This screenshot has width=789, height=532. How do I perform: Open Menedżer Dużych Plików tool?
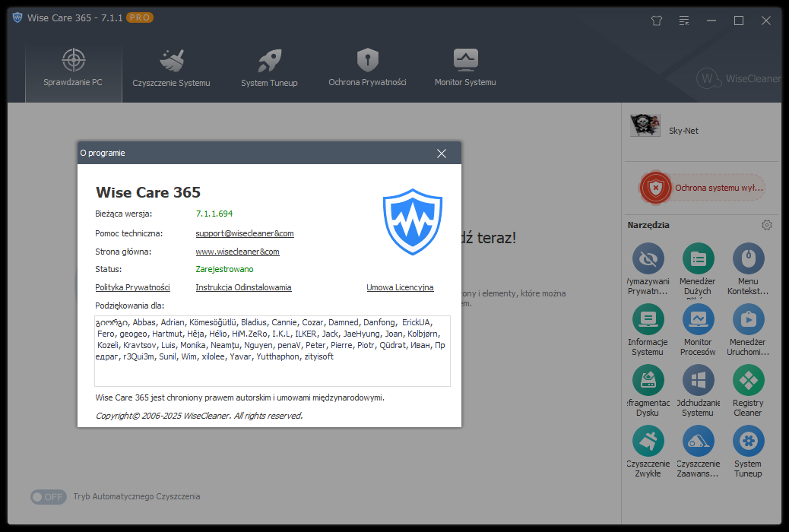(x=698, y=269)
